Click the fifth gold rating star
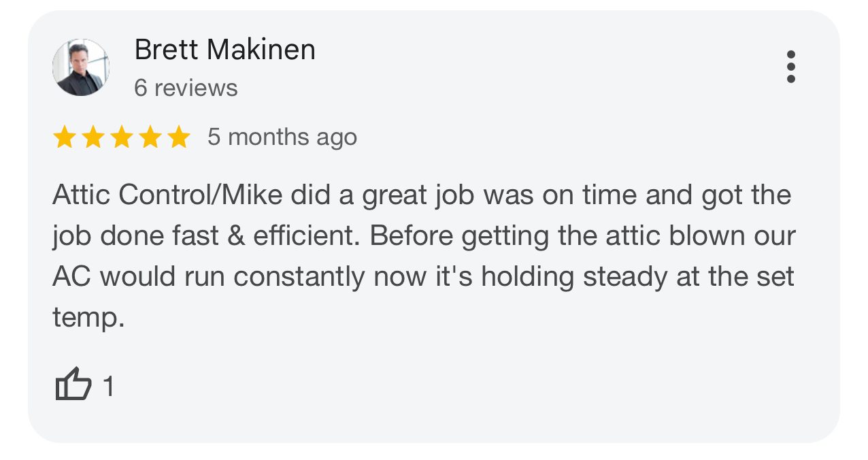The width and height of the screenshot is (868, 460). [x=178, y=137]
